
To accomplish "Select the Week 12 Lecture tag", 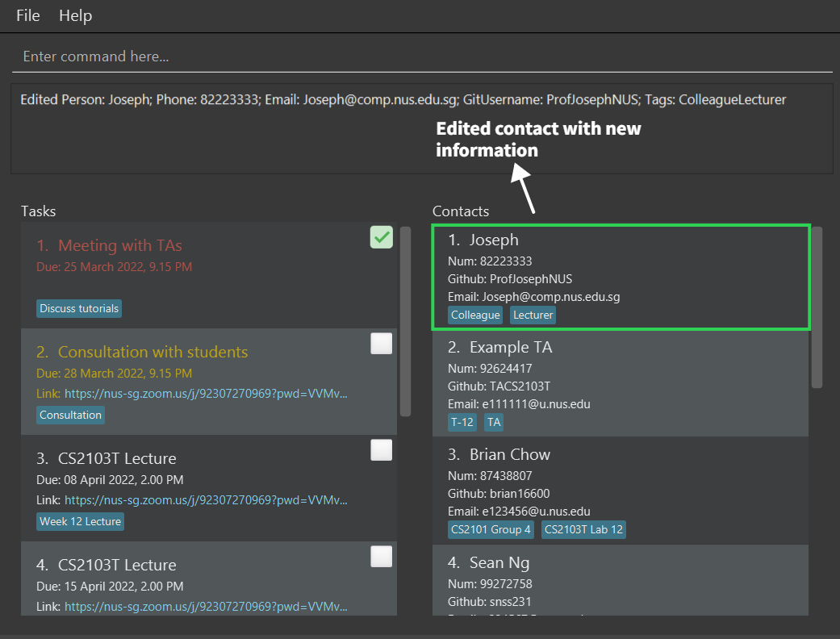I will click(x=81, y=522).
